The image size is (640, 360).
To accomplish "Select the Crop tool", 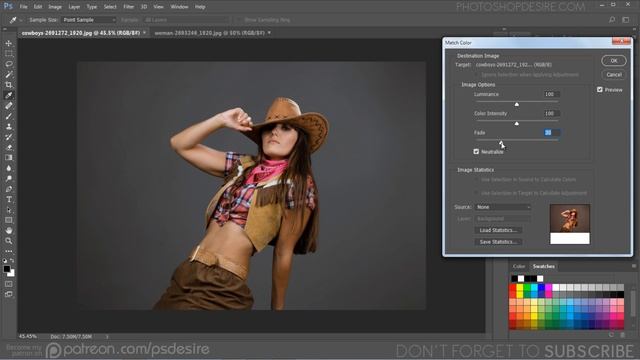I will (x=9, y=85).
